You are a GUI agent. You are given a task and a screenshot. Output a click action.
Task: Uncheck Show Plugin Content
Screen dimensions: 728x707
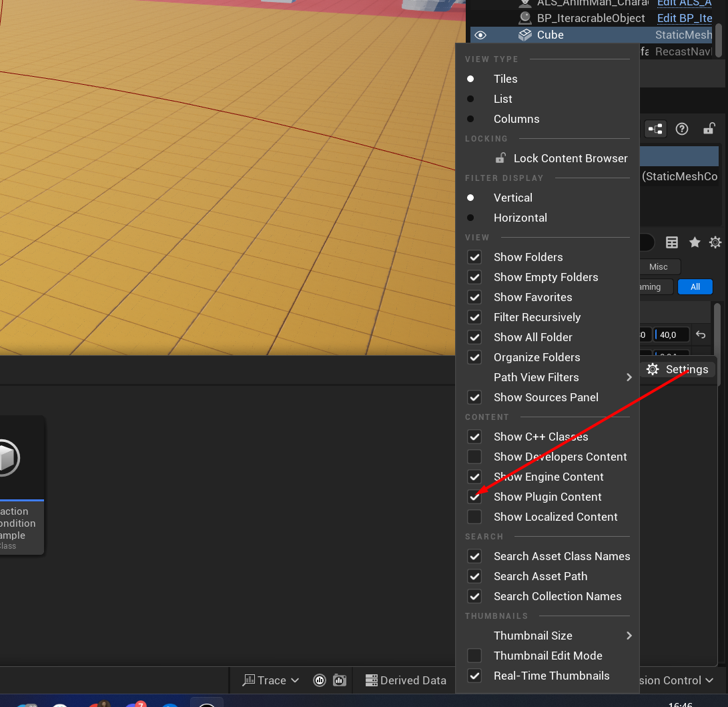coord(474,497)
